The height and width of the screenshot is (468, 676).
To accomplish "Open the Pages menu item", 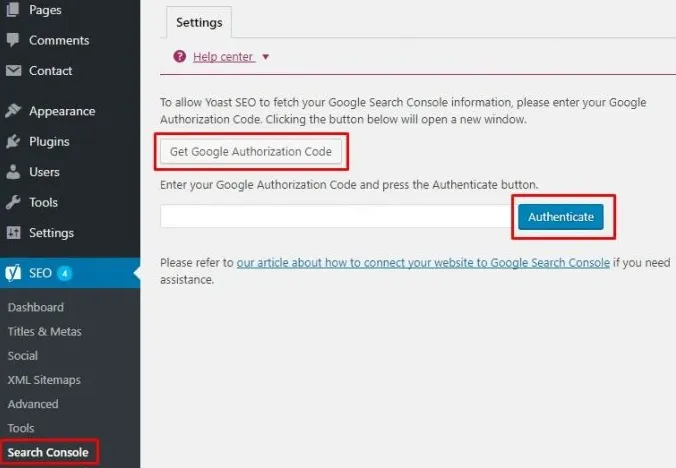I will tap(45, 10).
